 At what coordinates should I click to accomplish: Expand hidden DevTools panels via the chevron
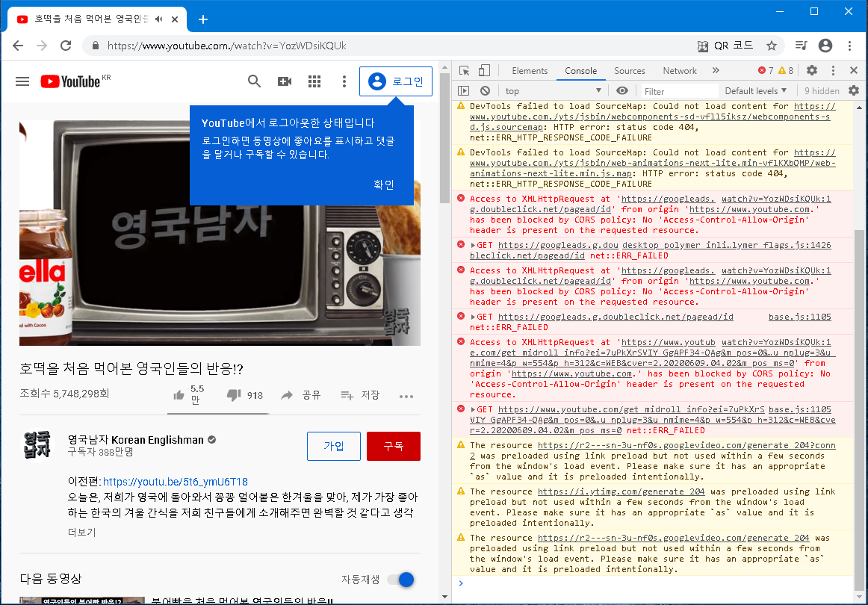tap(716, 69)
